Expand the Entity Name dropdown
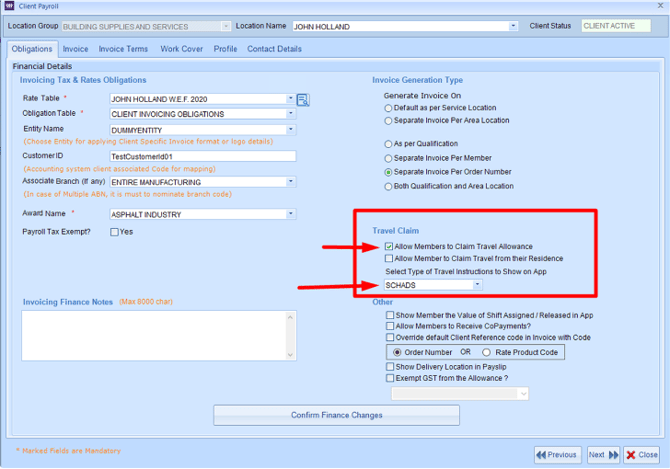The height and width of the screenshot is (469, 670). pyautogui.click(x=291, y=129)
